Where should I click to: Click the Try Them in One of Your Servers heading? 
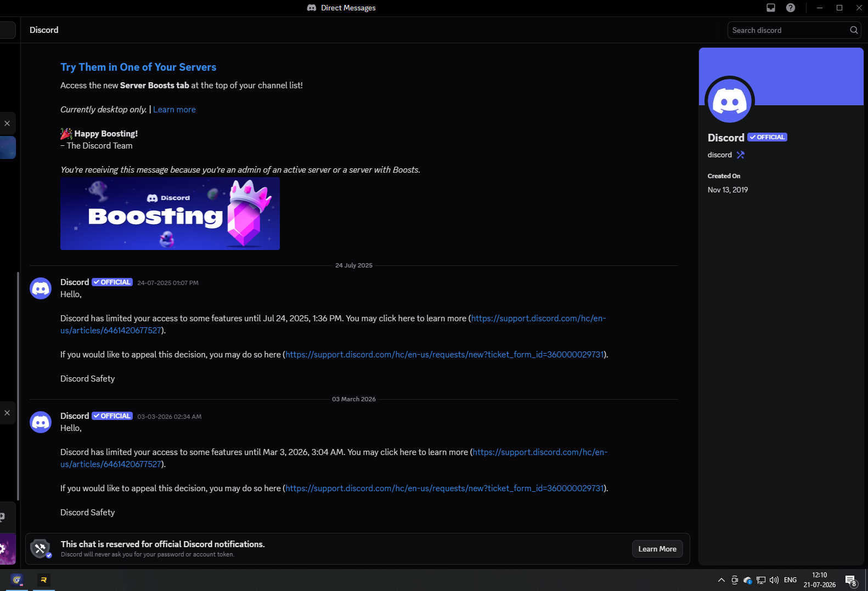point(138,67)
